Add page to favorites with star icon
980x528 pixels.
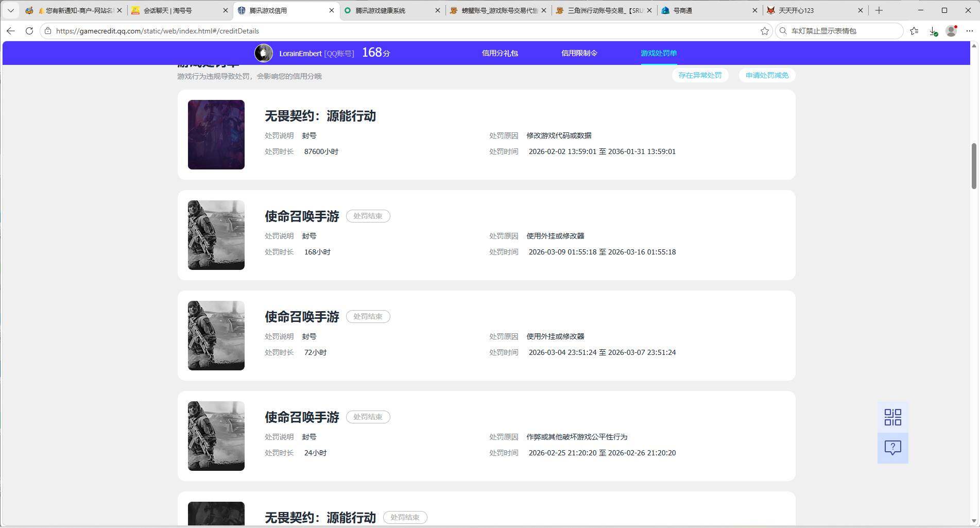(x=764, y=31)
